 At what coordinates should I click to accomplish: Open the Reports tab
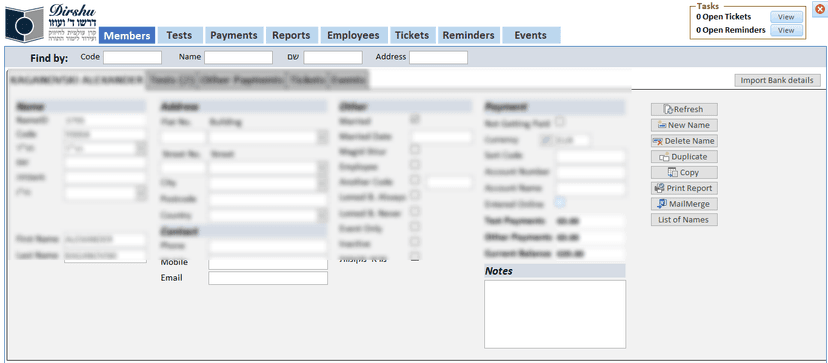[x=291, y=35]
